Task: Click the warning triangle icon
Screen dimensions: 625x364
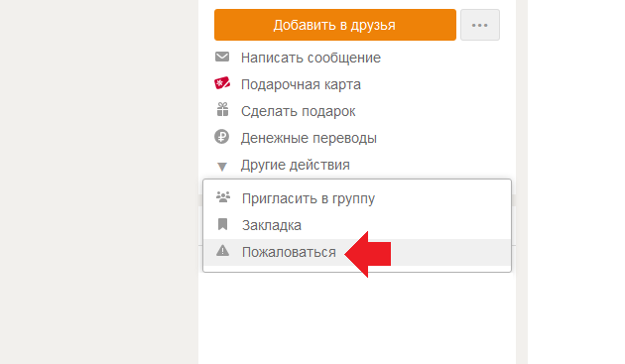Action: click(x=222, y=251)
